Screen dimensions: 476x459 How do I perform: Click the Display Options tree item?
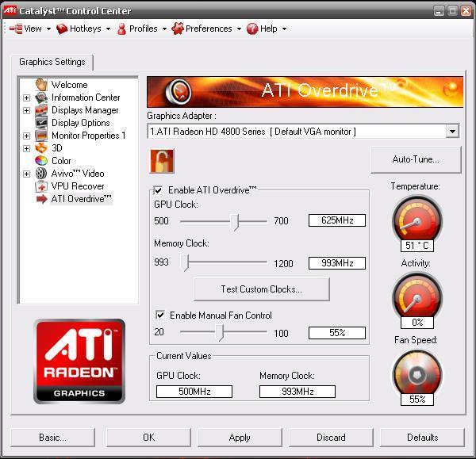[x=80, y=123]
